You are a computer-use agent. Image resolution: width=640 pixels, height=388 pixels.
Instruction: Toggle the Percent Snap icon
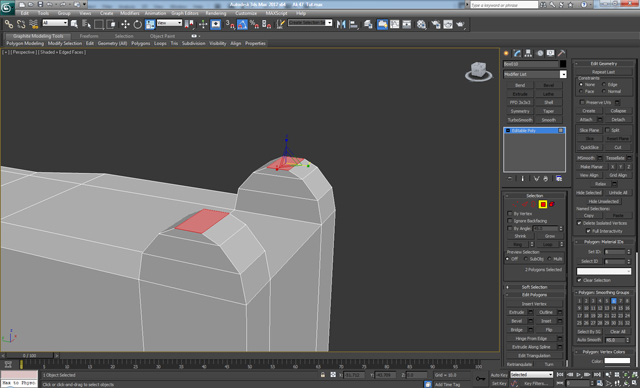tap(254, 24)
